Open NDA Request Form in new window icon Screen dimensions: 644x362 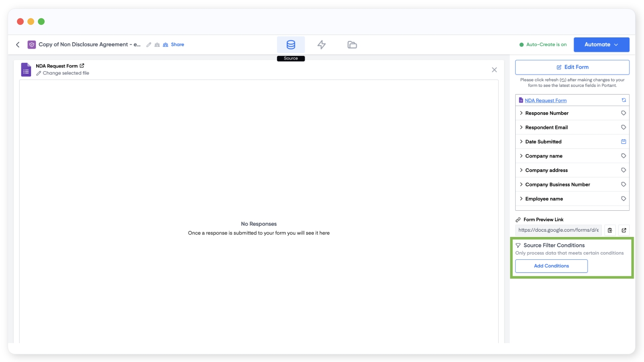point(82,66)
